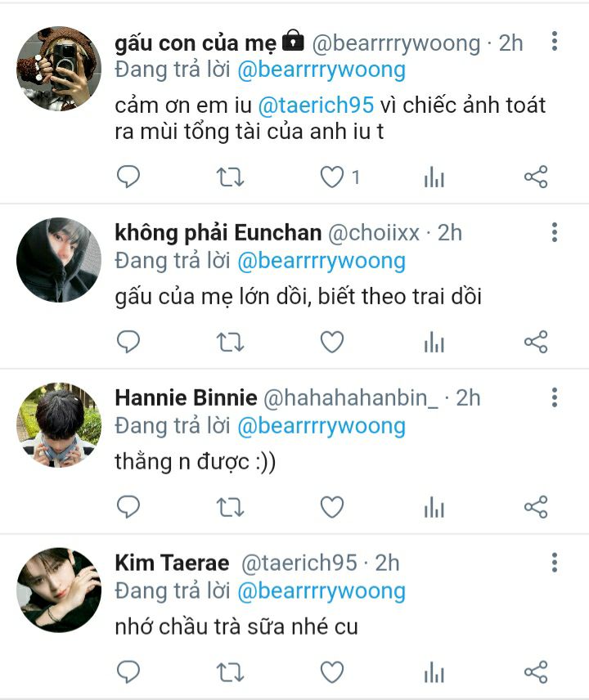Open more options on Kim Taerae's tweet
The image size is (589, 700).
(555, 563)
